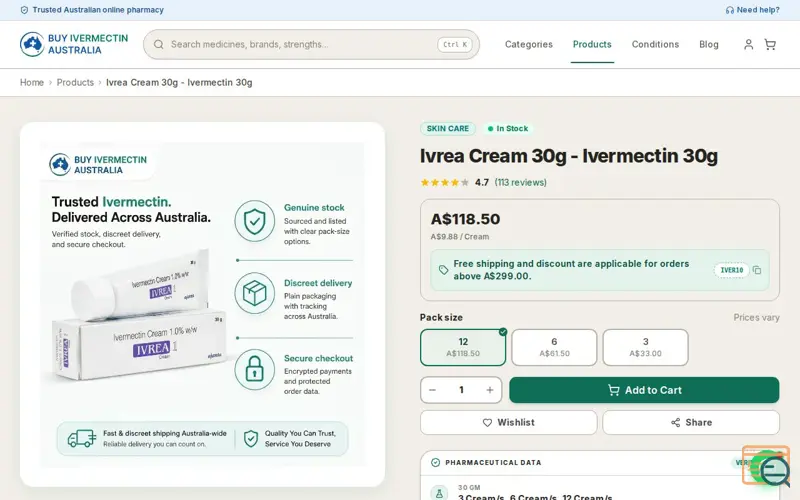The height and width of the screenshot is (500, 800).
Task: Click the Share button
Action: pyautogui.click(x=691, y=422)
